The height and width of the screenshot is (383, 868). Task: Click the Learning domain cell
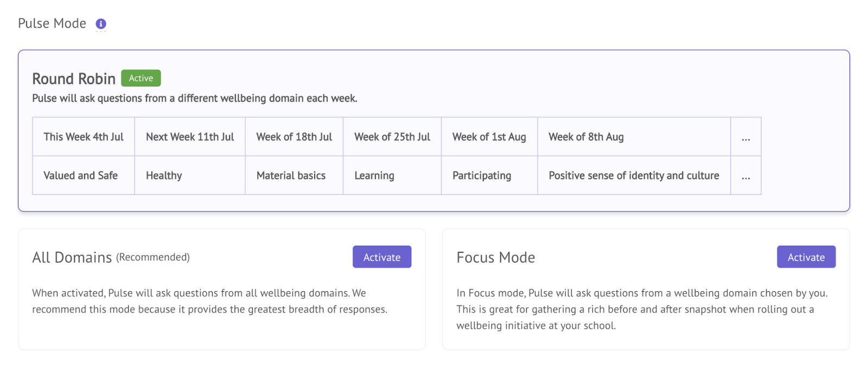coord(392,176)
